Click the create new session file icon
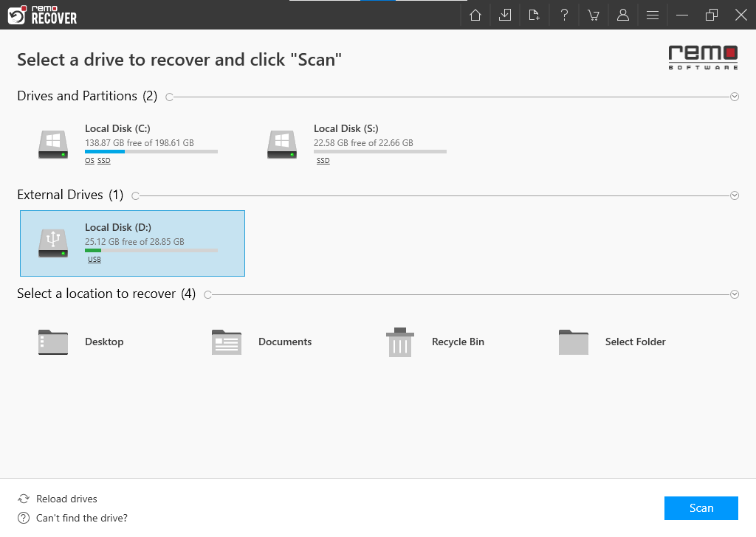 click(x=535, y=14)
